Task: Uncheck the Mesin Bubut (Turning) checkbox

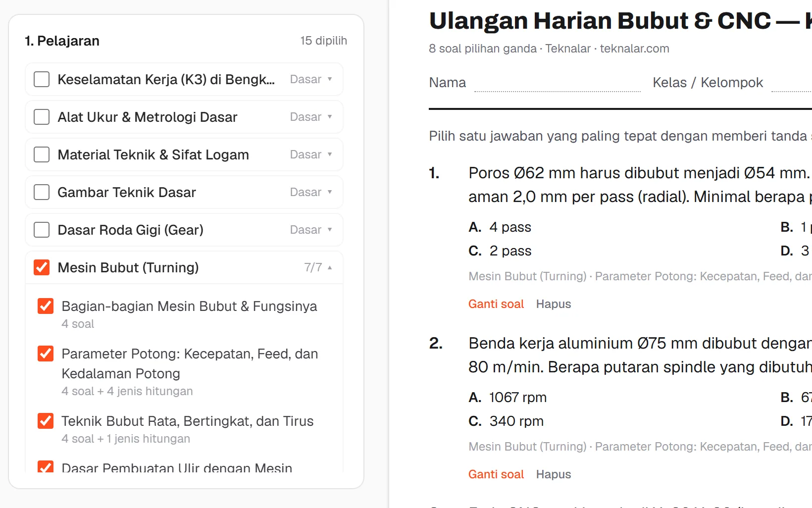Action: coord(42,267)
